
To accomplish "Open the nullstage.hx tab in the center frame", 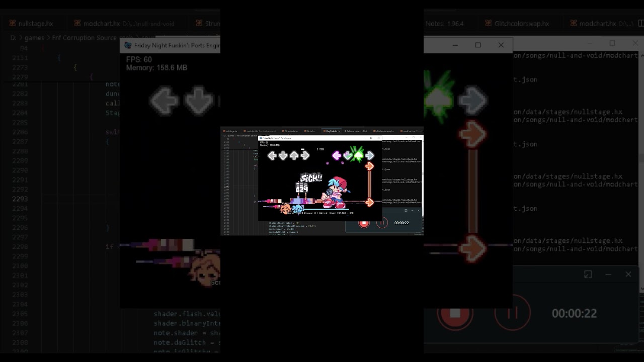I will [230, 131].
